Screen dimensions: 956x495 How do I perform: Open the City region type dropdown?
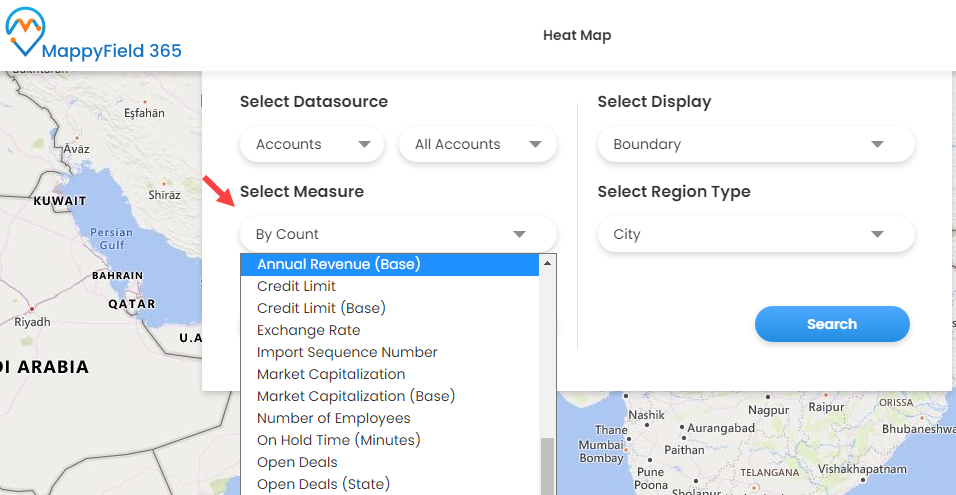pyautogui.click(x=755, y=234)
